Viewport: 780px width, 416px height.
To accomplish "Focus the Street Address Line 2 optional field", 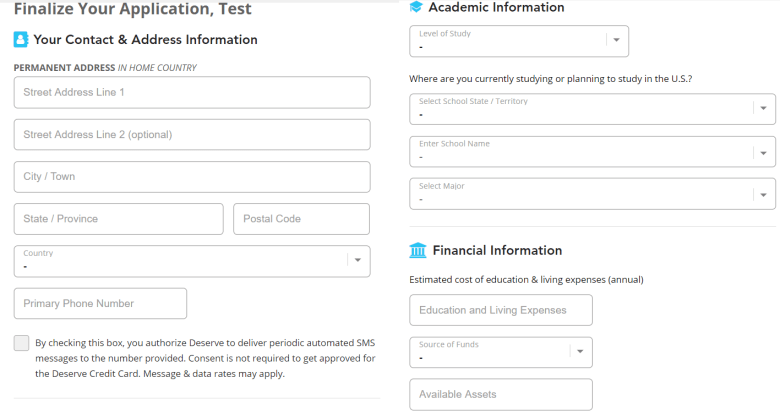I will click(x=192, y=134).
